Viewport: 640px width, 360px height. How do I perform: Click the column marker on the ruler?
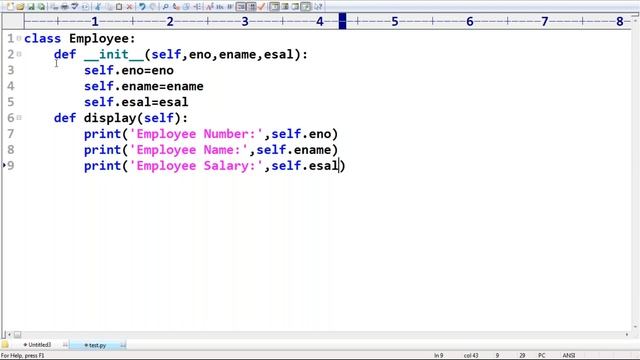[342, 21]
